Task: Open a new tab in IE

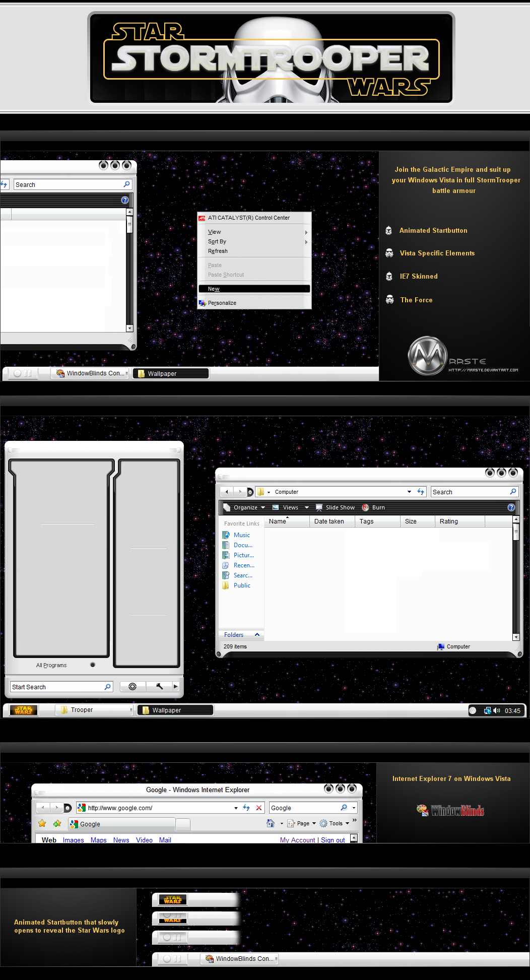Action: click(x=183, y=824)
